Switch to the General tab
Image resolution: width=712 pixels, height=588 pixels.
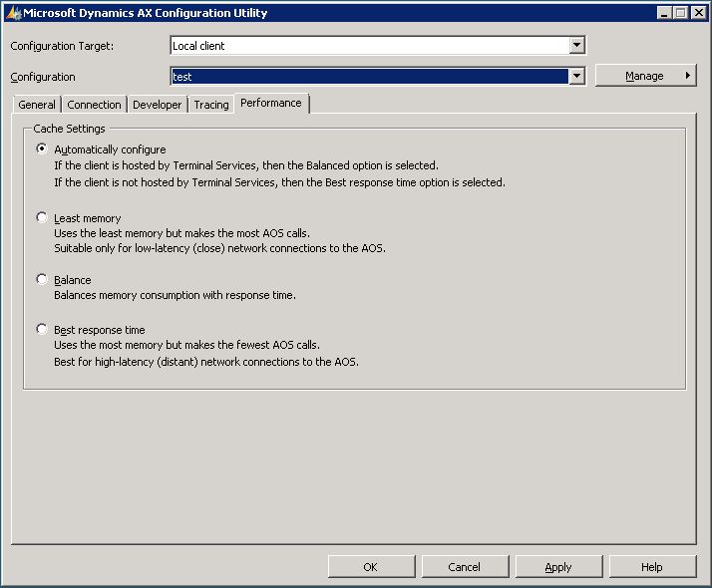[37, 105]
